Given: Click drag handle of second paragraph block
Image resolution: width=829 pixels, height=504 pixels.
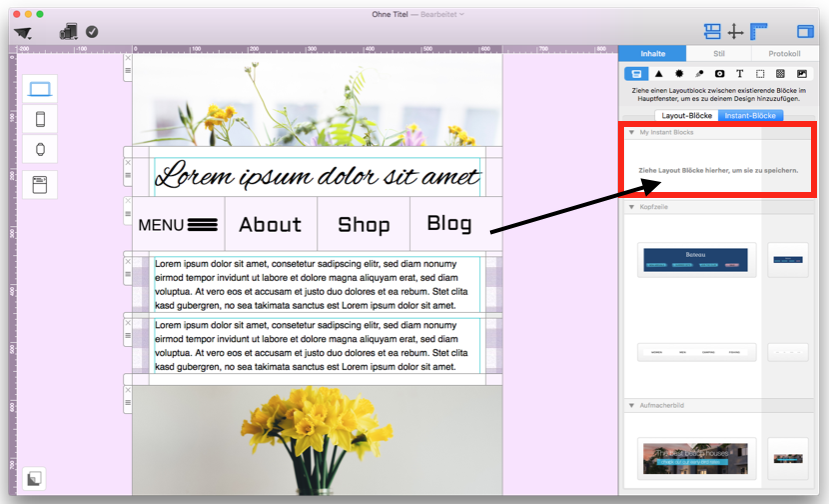Looking at the screenshot, I should click(x=128, y=335).
